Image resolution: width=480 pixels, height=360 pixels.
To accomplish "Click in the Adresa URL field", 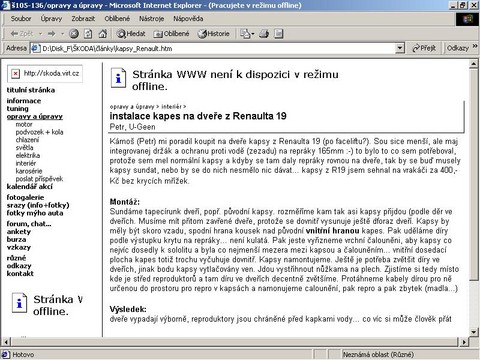I will [x=217, y=48].
